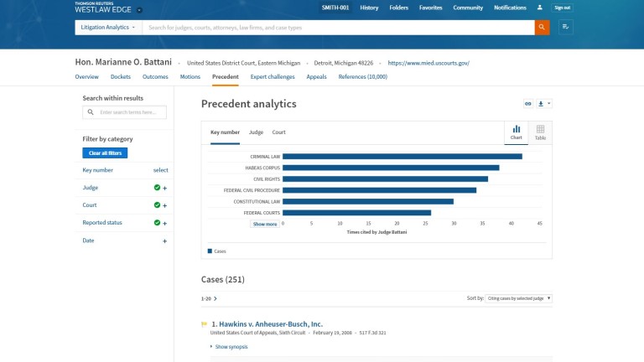Click the orange search magnifier button
Viewport: 644px width, 362px height.
click(x=543, y=28)
